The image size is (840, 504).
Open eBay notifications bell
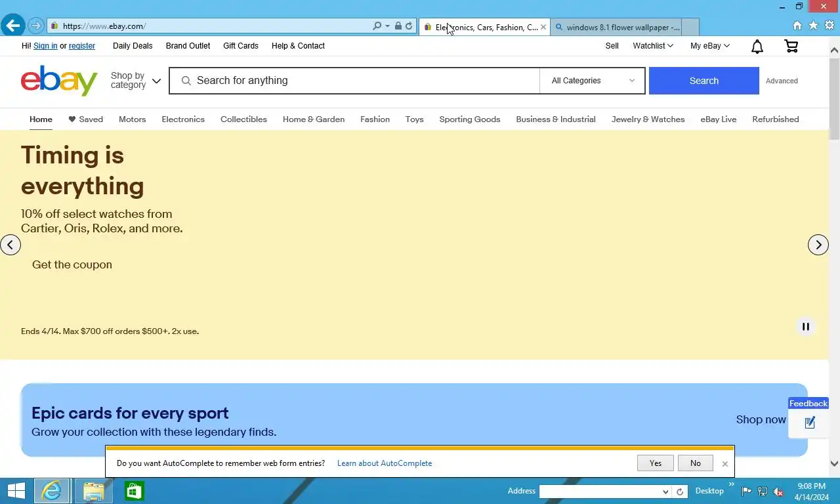[x=757, y=47]
